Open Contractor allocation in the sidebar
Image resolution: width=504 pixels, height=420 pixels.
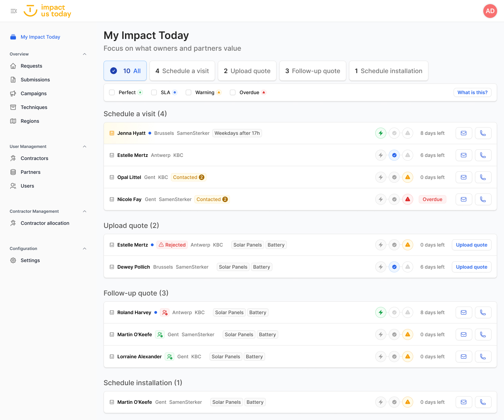[x=45, y=223]
